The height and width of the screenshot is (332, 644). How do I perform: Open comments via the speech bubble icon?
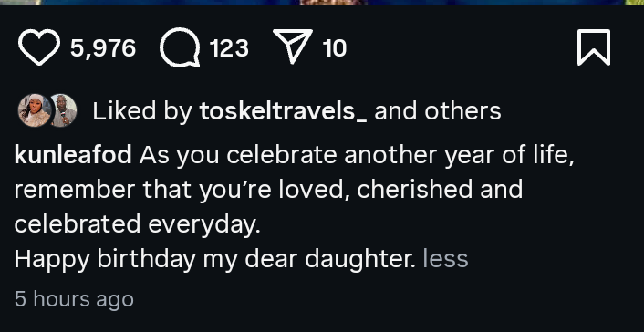click(x=180, y=47)
